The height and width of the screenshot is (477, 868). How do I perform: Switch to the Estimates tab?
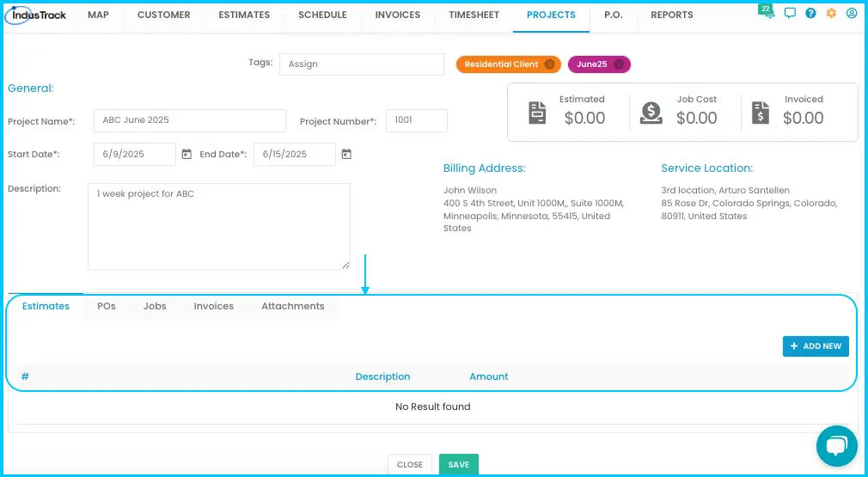coord(46,306)
